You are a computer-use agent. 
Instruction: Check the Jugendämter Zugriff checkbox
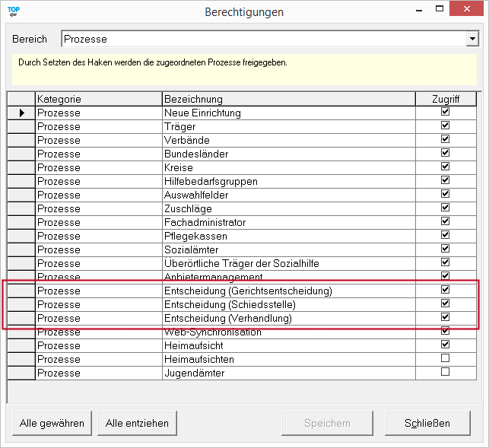coord(445,372)
